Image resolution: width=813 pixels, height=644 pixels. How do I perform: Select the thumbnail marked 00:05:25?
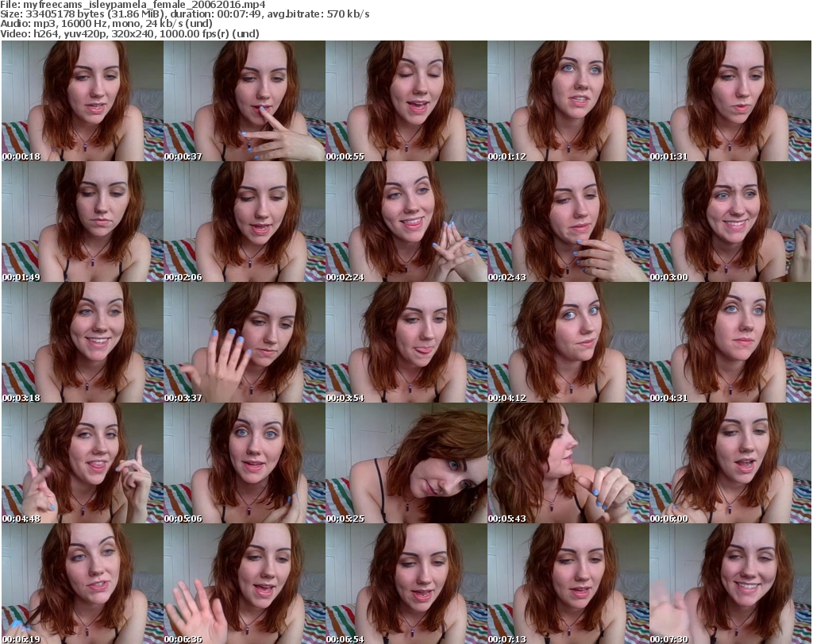406,463
